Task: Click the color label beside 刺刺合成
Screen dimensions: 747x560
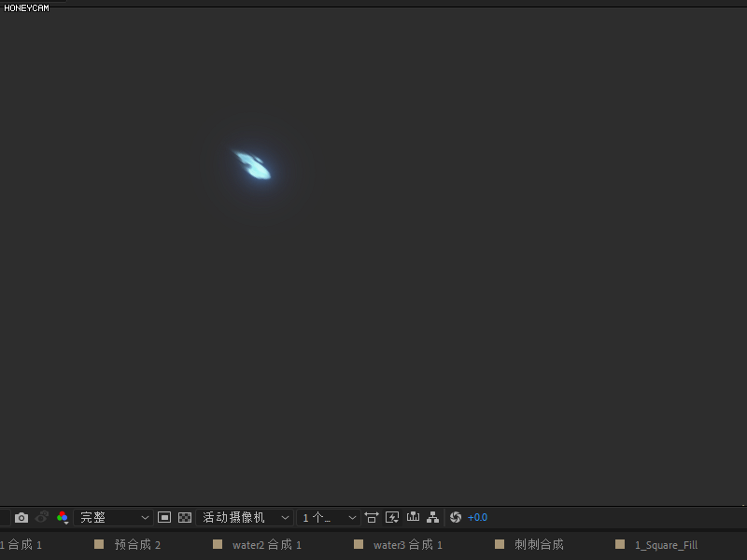Action: (x=500, y=544)
